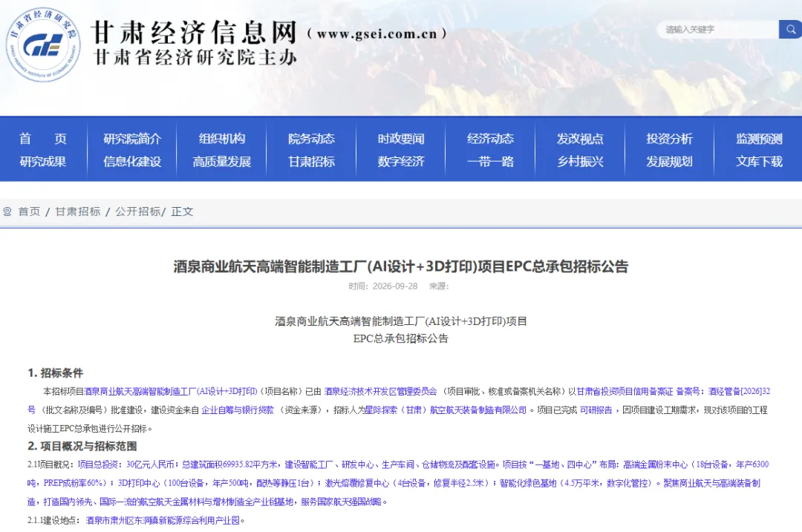The height and width of the screenshot is (532, 802).
Task: Open the 首页 nav menu item
Action: point(43,139)
